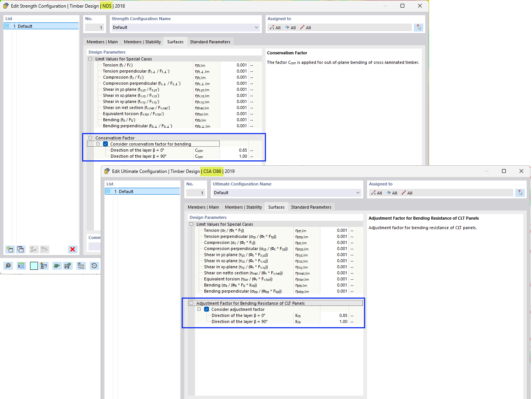
Task: Click the light cyan color swatch in bottom toolbar
Action: pyautogui.click(x=34, y=266)
